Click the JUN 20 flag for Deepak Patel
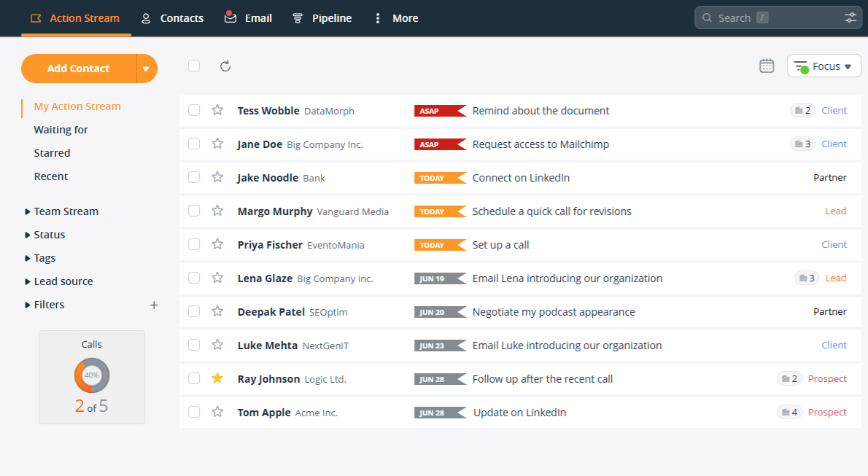 440,312
